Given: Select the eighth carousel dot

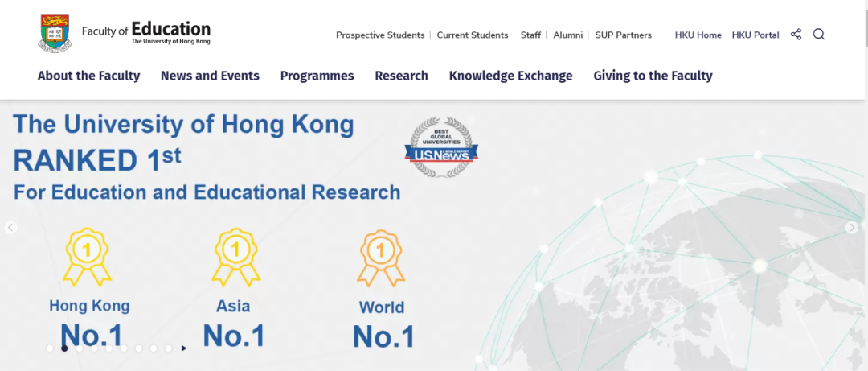Looking at the screenshot, I should (x=154, y=348).
